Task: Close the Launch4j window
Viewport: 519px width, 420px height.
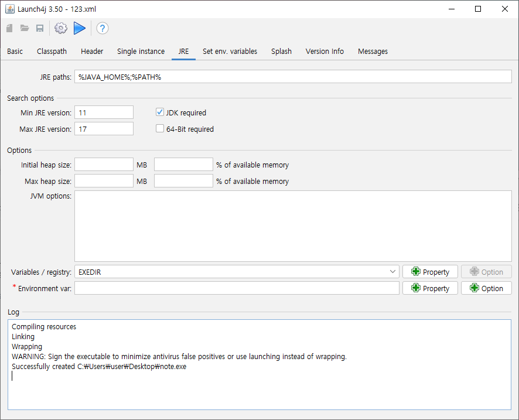Action: [x=505, y=9]
